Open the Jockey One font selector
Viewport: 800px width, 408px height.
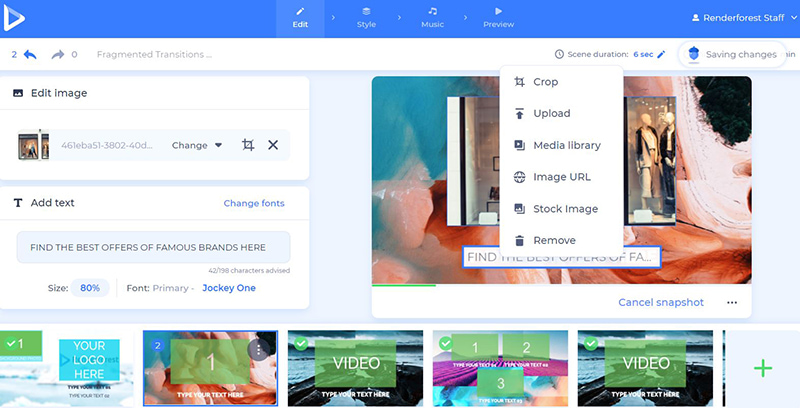[x=228, y=288]
